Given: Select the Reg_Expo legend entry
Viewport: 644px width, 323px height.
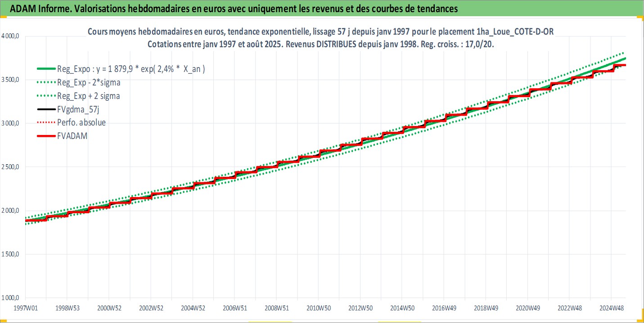Looking at the screenshot, I should [122, 69].
